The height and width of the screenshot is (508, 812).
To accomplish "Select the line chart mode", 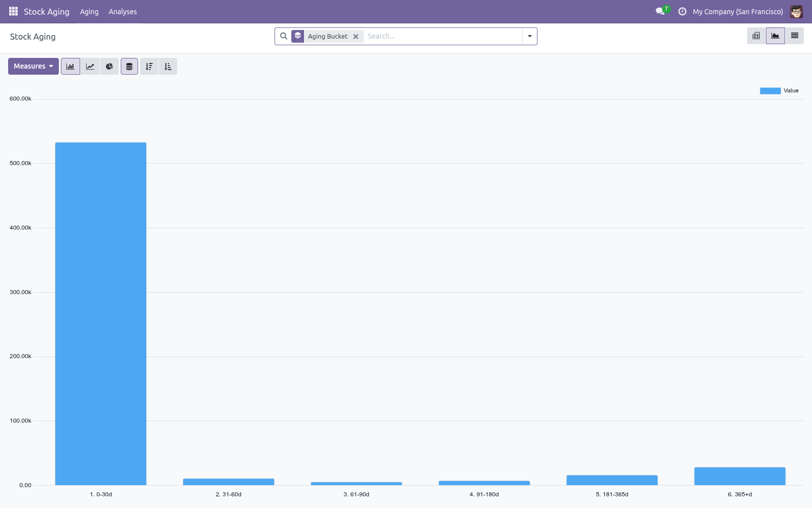I will click(x=90, y=66).
